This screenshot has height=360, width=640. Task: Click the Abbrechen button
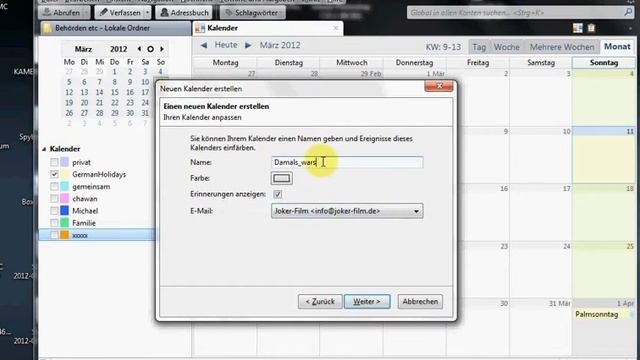[x=420, y=302]
